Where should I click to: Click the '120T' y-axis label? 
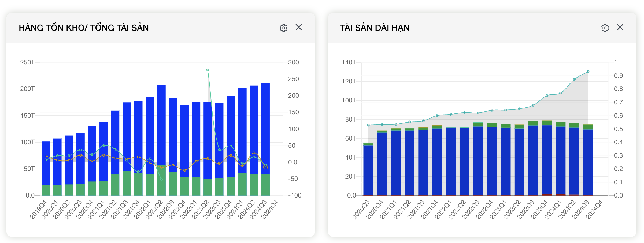[349, 81]
